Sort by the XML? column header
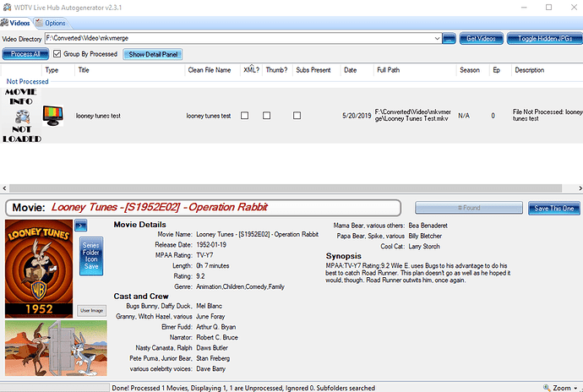583x392 pixels. coord(251,70)
